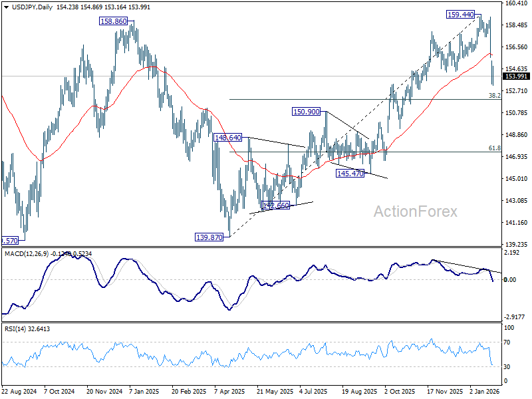Open the USDJPY chart dropdown triangle
Image resolution: width=532 pixels, height=399 pixels.
click(x=7, y=7)
